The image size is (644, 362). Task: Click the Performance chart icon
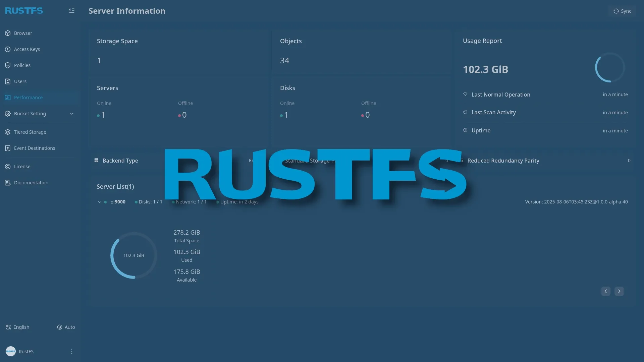point(8,98)
